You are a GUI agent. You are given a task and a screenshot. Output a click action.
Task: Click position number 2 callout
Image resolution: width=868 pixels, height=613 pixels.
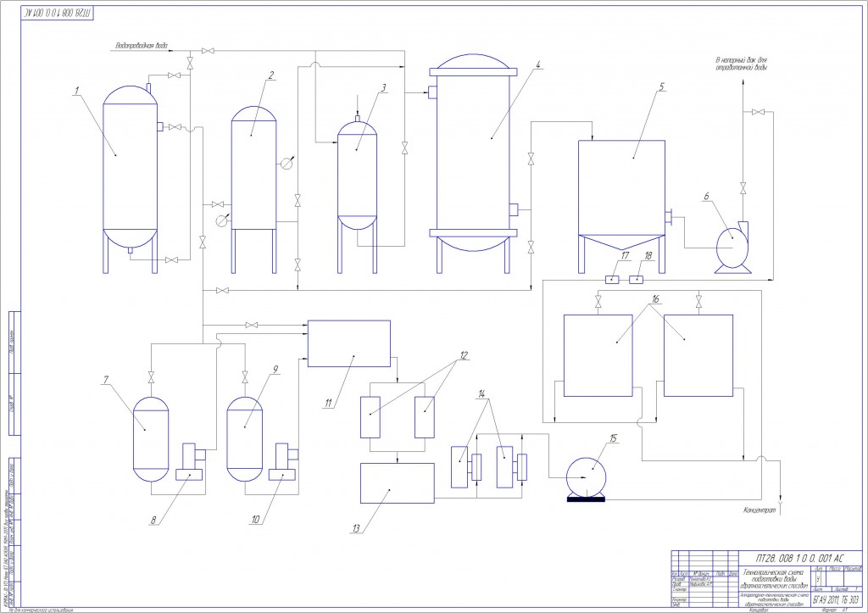(270, 75)
